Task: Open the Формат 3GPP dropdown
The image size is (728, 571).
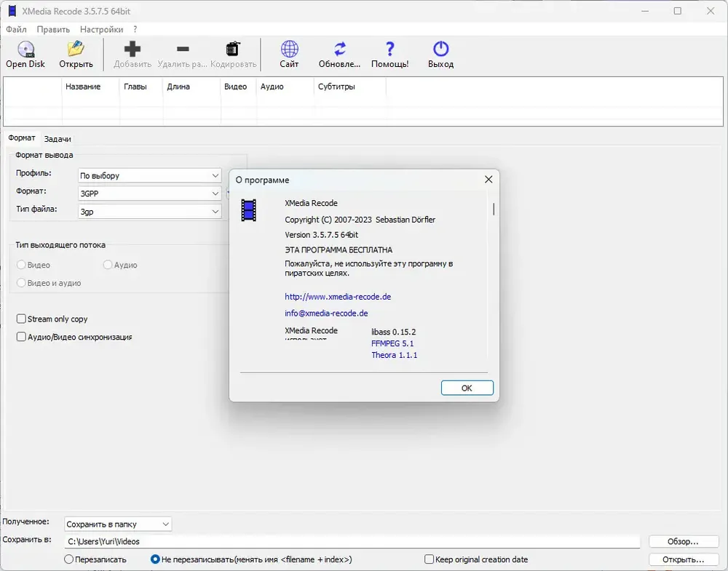Action: point(149,193)
